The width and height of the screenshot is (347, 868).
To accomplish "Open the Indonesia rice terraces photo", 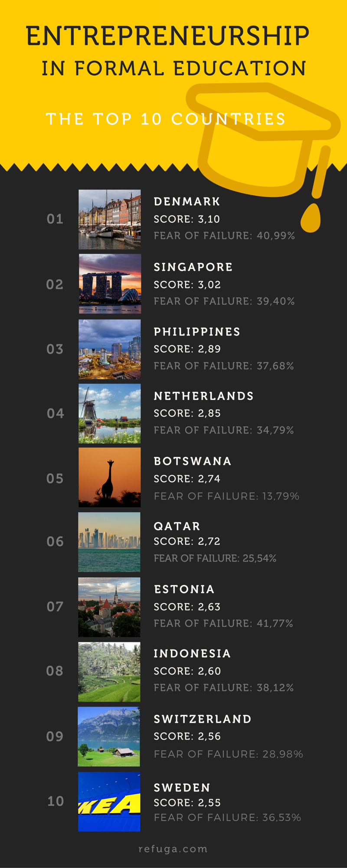I will click(109, 672).
